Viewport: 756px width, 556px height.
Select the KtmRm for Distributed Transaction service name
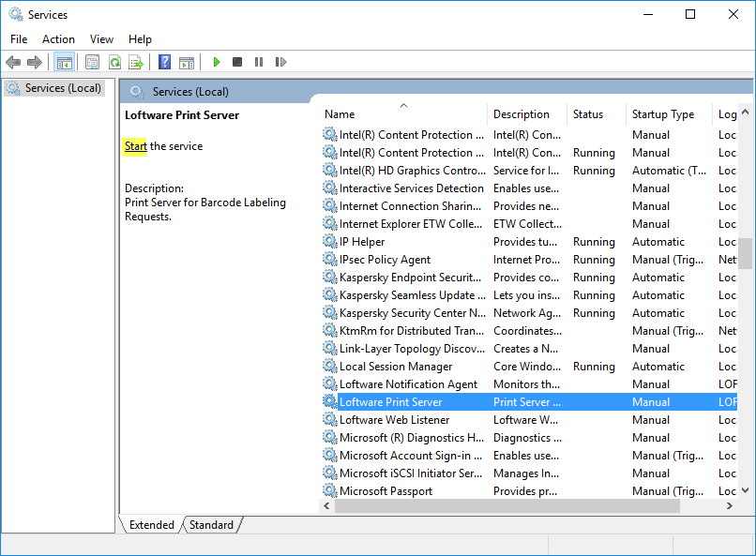click(412, 331)
